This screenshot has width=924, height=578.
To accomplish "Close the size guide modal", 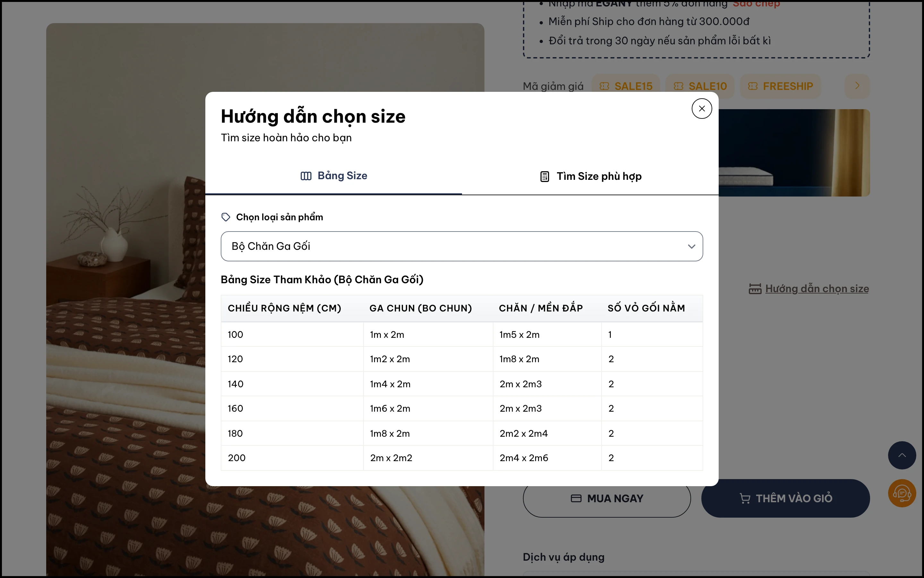I will pos(701,109).
